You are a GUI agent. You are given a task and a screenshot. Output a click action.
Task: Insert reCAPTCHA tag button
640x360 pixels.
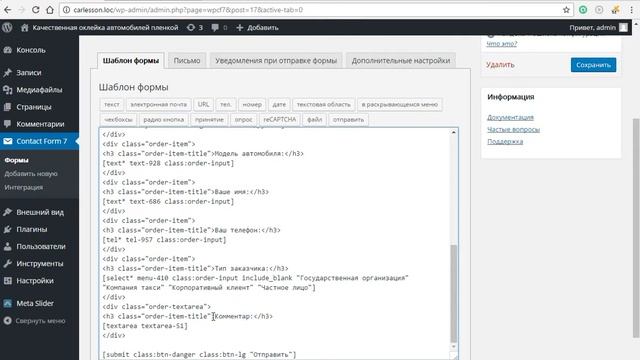pyautogui.click(x=280, y=120)
